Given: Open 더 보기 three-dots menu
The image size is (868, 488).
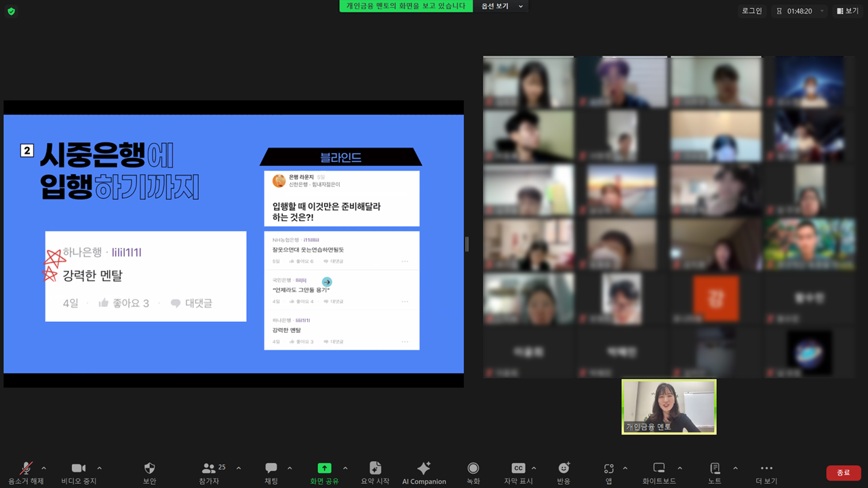Looking at the screenshot, I should pyautogui.click(x=766, y=468).
